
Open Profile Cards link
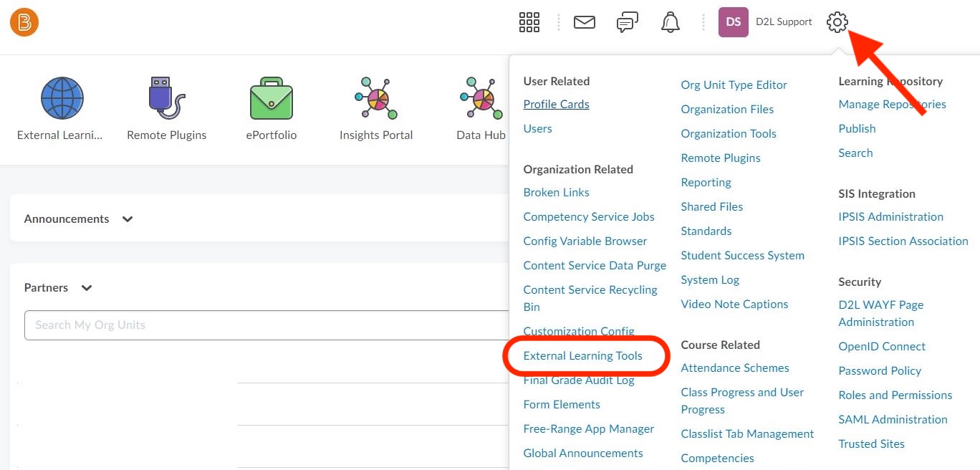click(556, 105)
